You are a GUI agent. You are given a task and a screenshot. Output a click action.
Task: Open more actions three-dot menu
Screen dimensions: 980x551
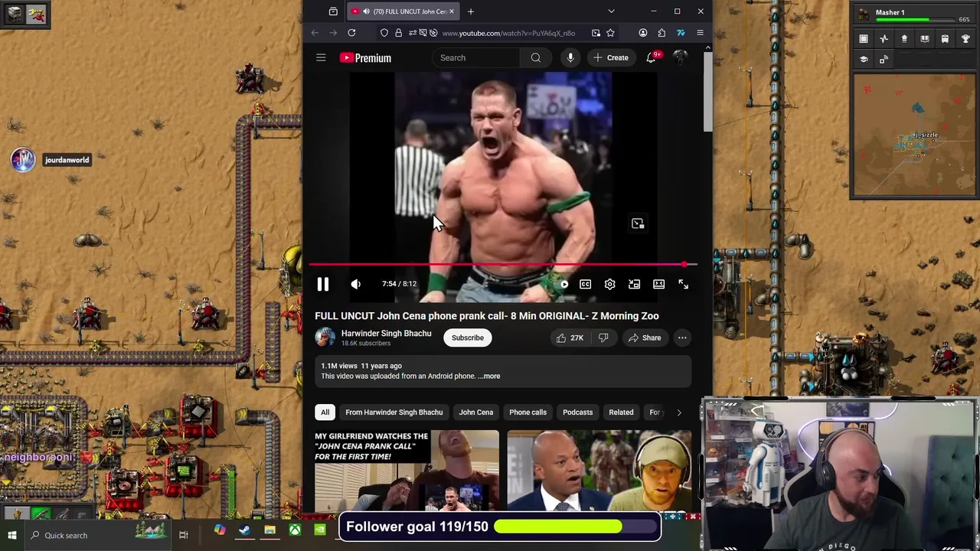(x=682, y=337)
